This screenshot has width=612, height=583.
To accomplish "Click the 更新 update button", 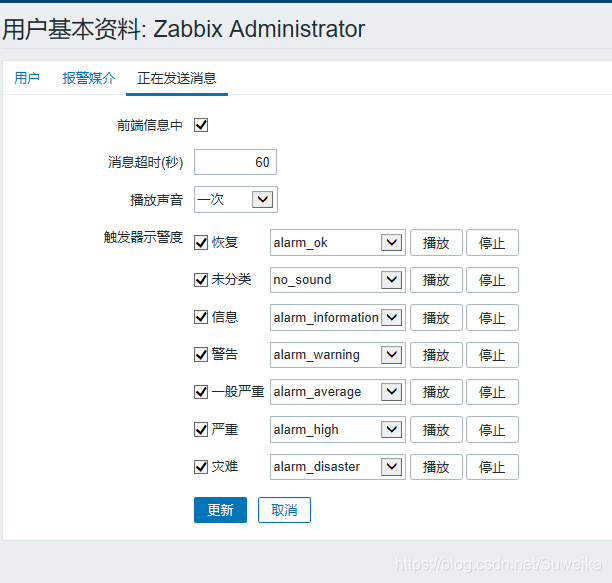I will click(x=221, y=510).
